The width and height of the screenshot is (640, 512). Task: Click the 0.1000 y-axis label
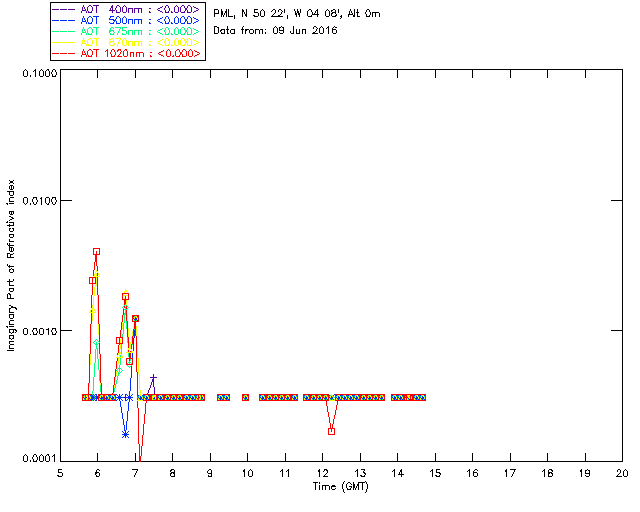pos(40,73)
